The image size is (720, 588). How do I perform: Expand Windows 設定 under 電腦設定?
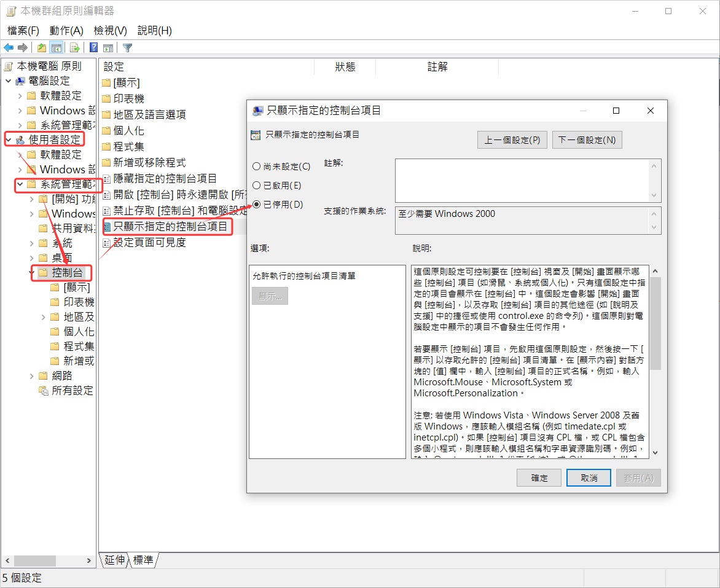click(x=20, y=111)
